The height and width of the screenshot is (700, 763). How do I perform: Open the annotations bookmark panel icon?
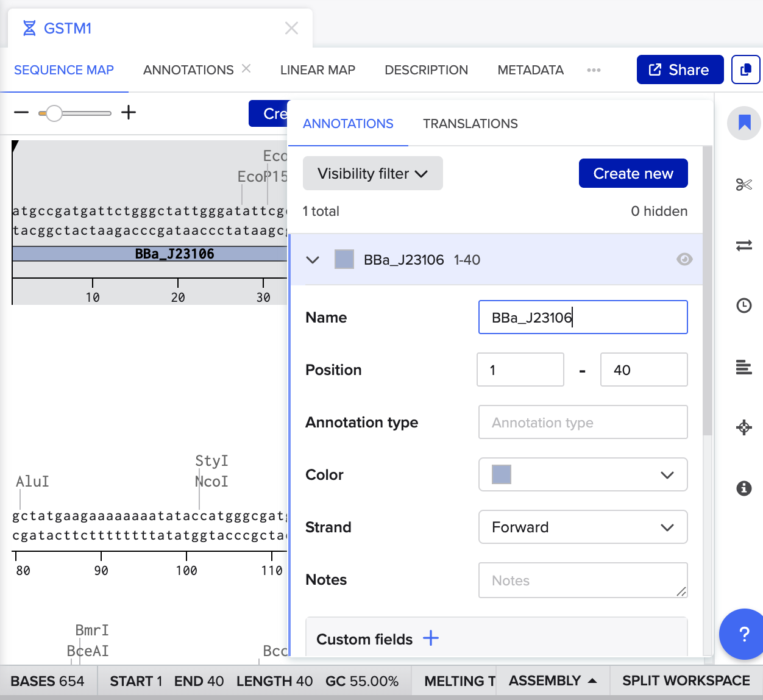click(x=743, y=123)
